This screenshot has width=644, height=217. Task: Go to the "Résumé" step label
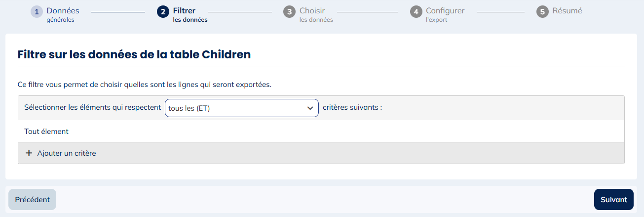tap(567, 11)
